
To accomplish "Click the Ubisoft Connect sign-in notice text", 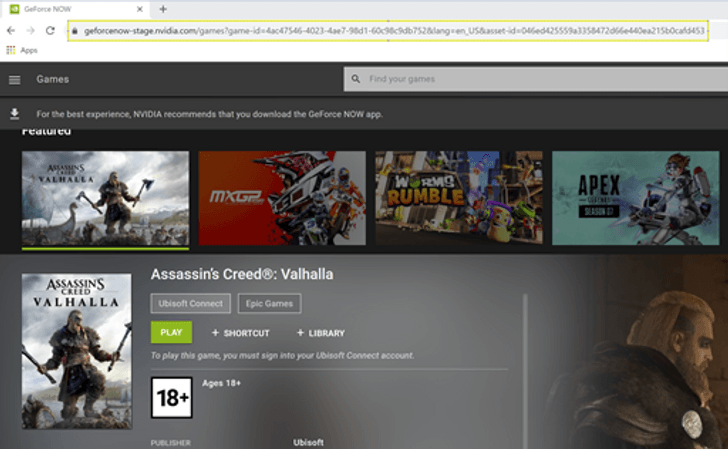I will coord(282,355).
